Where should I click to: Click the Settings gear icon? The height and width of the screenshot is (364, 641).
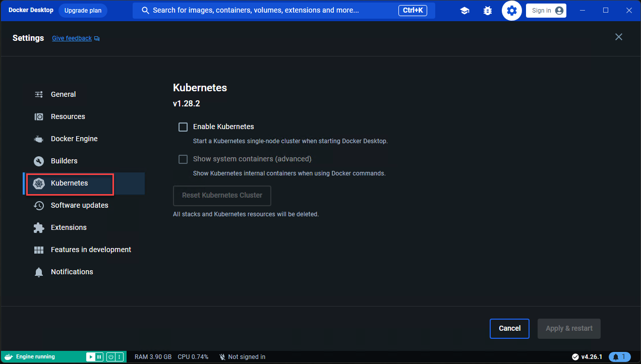tap(512, 11)
